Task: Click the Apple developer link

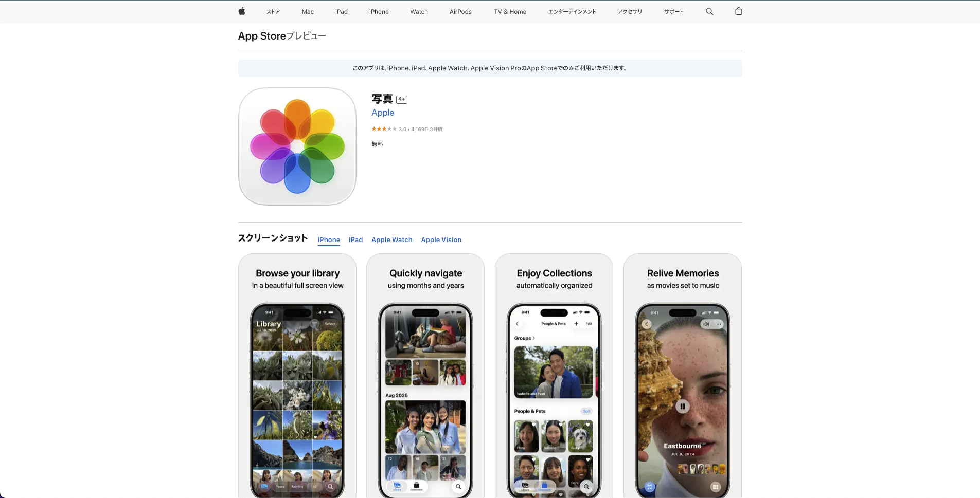Action: point(383,113)
